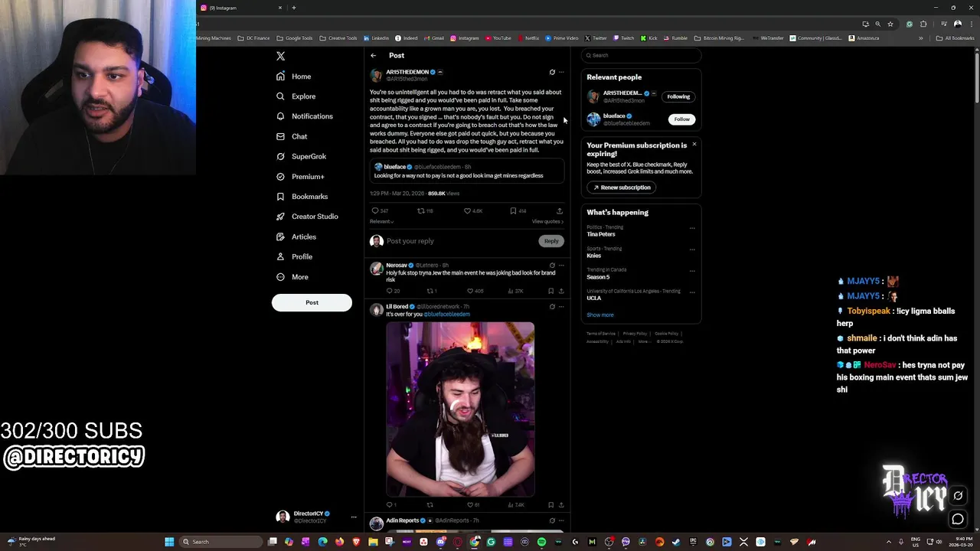Open Kick bookmark in bookmarks bar

click(648, 38)
